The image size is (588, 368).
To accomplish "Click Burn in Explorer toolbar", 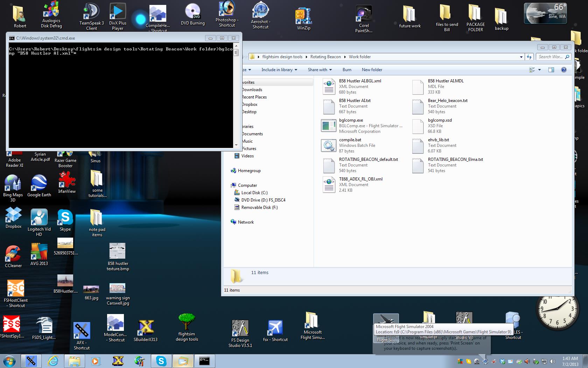I will pos(347,70).
